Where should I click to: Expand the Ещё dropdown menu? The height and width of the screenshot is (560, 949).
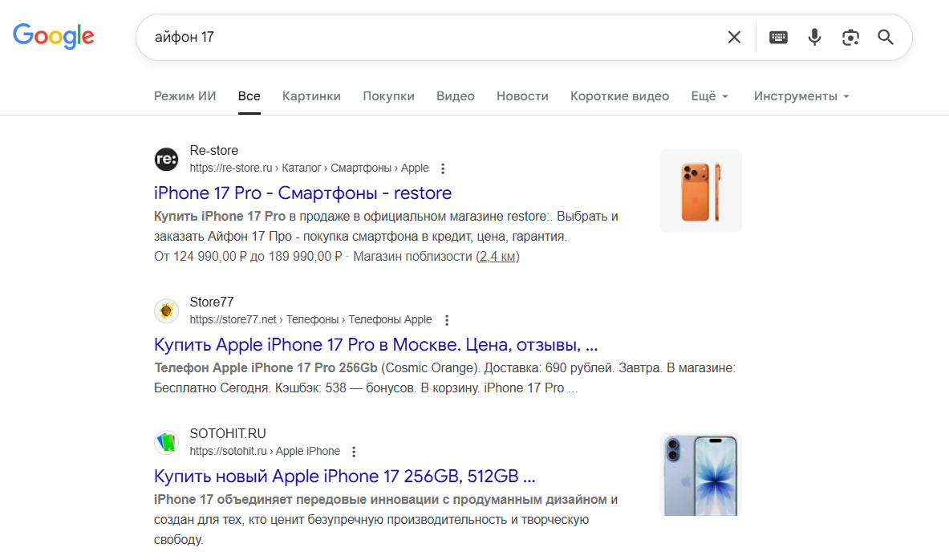tap(710, 96)
